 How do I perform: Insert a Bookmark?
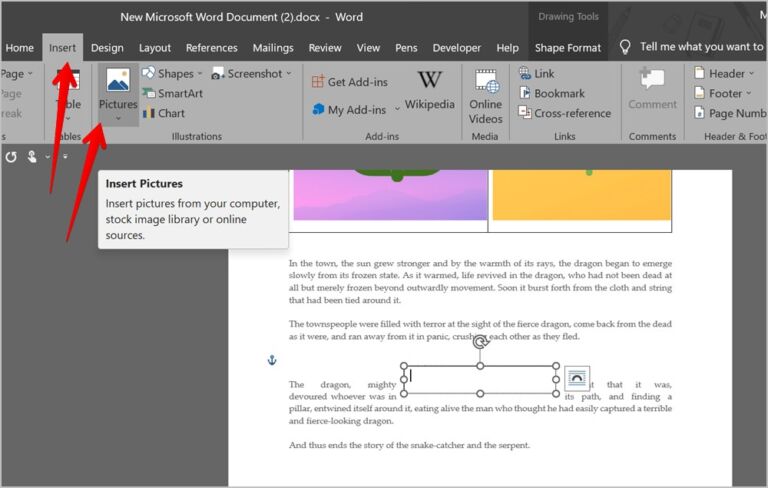(x=552, y=93)
